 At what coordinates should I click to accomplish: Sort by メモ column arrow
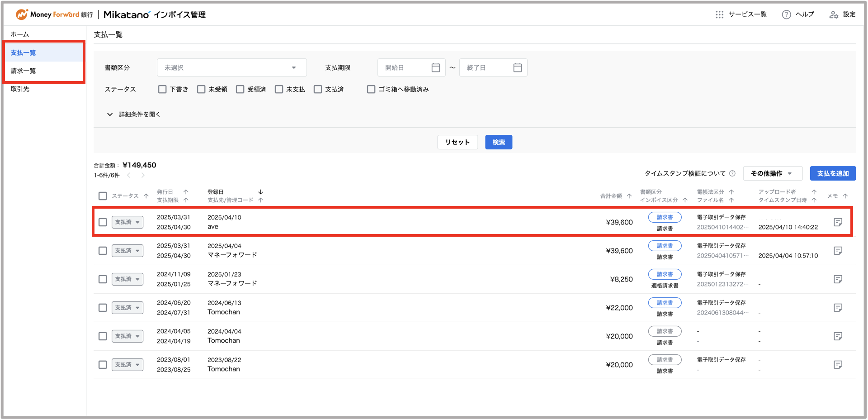coord(845,196)
